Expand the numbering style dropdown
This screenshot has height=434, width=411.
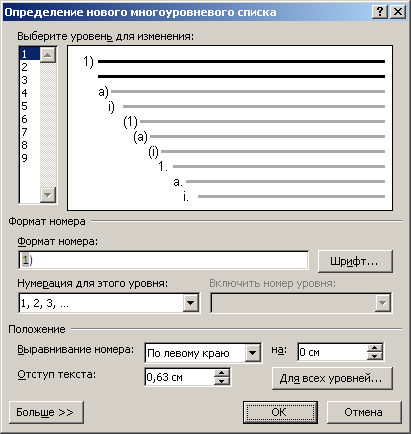coord(191,303)
